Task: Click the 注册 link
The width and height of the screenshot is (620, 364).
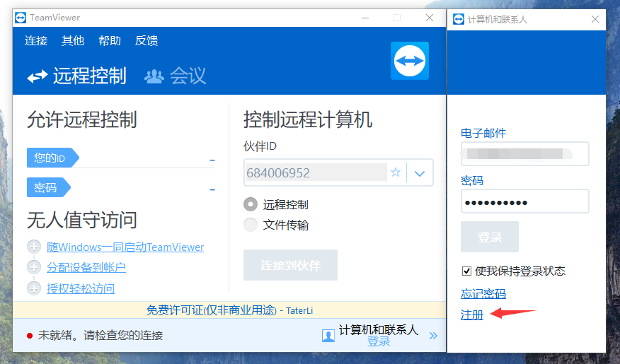Action: click(x=472, y=315)
